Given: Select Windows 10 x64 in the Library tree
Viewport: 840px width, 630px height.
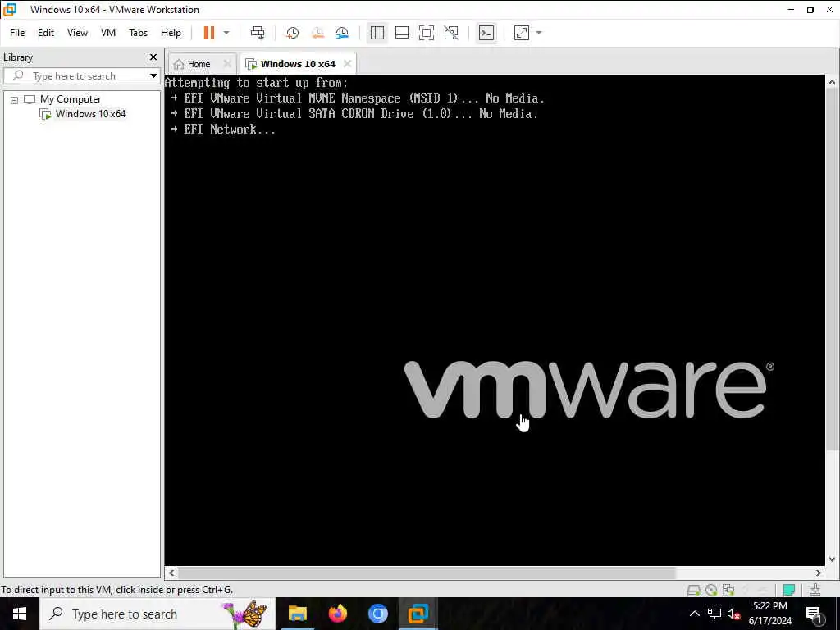Looking at the screenshot, I should [90, 113].
